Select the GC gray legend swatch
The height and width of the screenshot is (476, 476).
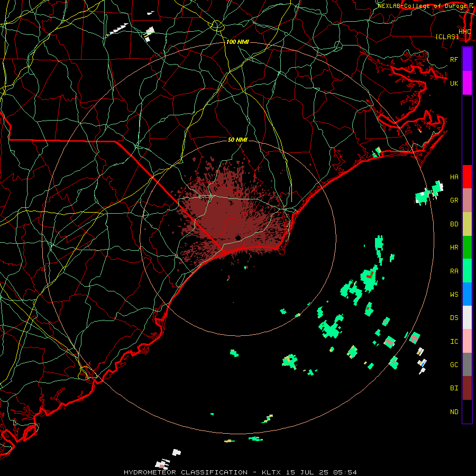(467, 364)
